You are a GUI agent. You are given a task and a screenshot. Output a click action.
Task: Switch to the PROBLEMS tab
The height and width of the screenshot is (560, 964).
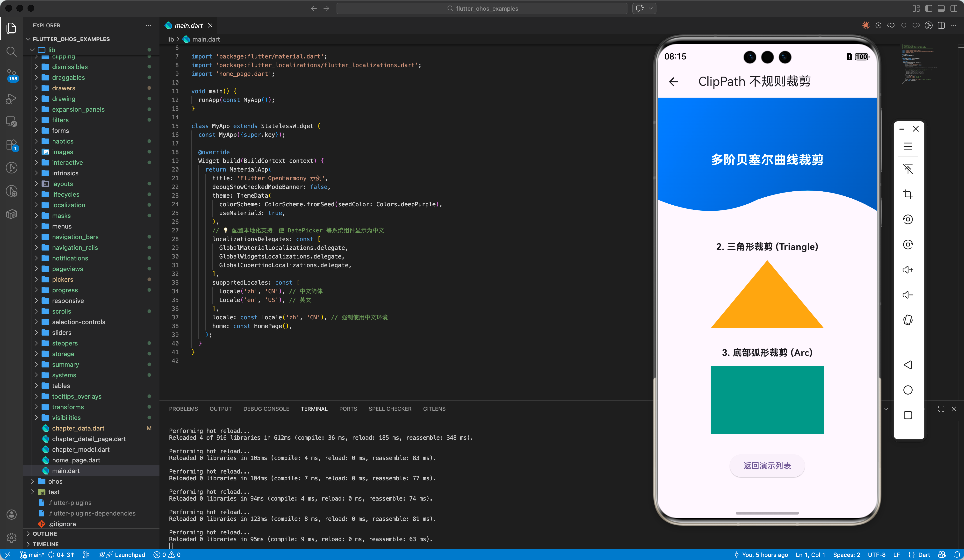(x=183, y=409)
